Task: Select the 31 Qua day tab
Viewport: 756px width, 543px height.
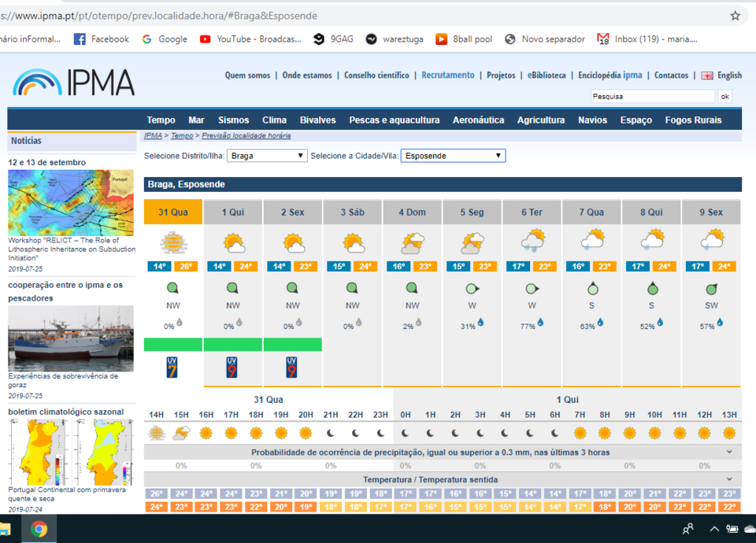Action: pyautogui.click(x=172, y=212)
